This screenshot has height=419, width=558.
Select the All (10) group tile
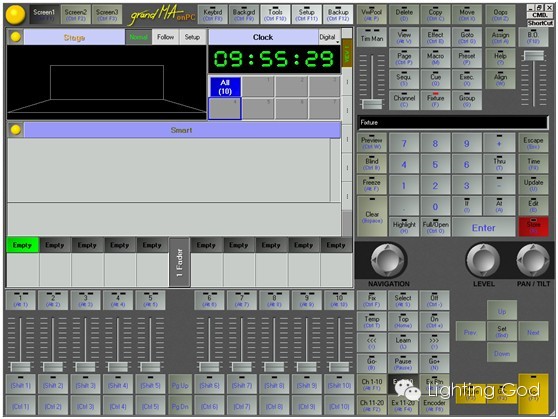225,87
